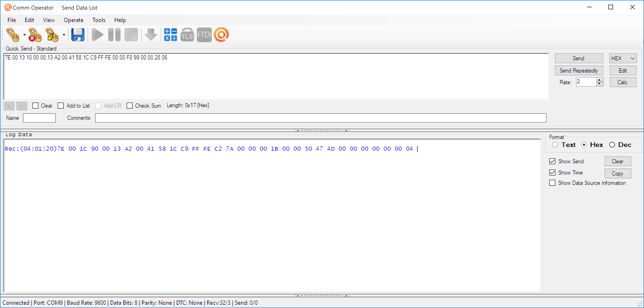Maximize the Comm Operator window

pyautogui.click(x=611, y=7)
